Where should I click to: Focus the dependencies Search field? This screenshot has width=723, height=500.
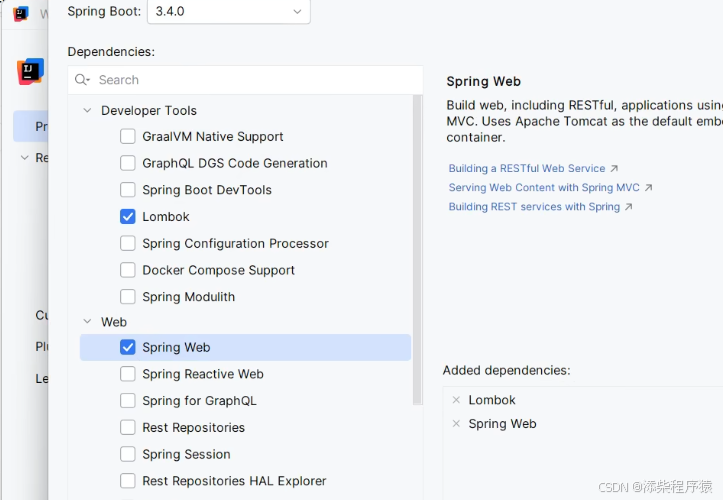[245, 80]
